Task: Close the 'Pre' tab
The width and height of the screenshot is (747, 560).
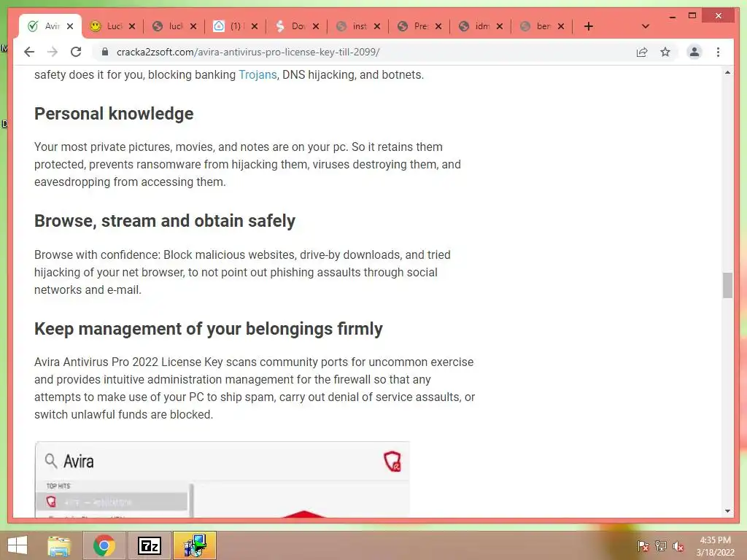Action: 438,26
